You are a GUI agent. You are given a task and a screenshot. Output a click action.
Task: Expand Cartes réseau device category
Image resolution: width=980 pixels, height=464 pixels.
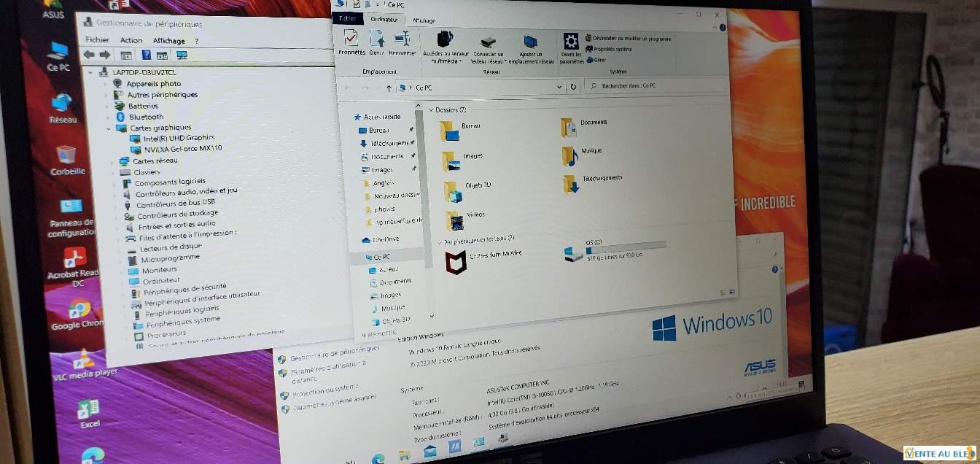coord(112,161)
